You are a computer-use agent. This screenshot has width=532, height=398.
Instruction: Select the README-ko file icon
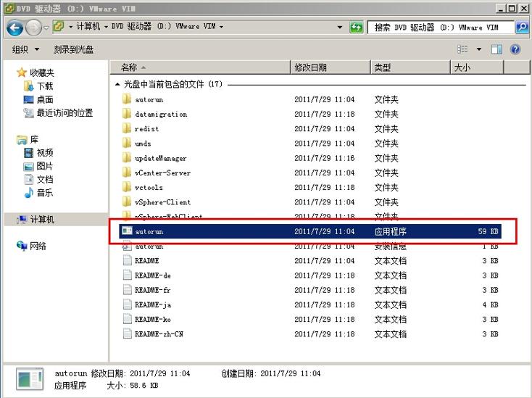pyautogui.click(x=127, y=319)
